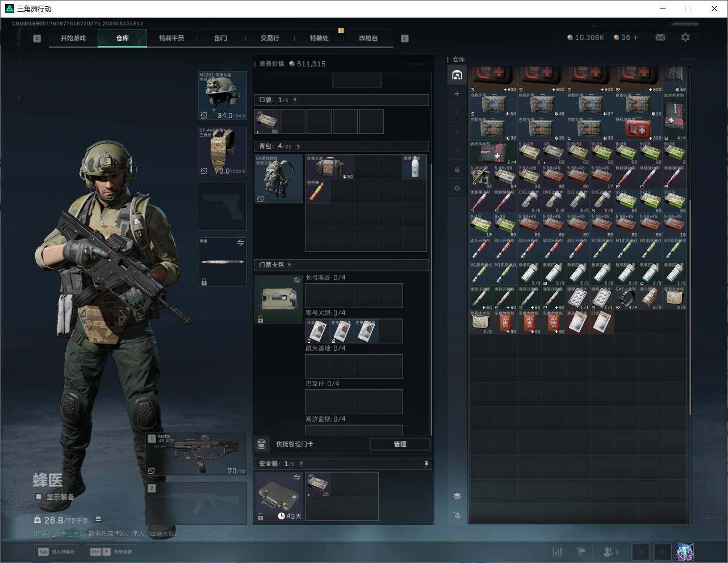This screenshot has height=563, width=728.
Task: Select the 仓库 tab
Action: coord(123,38)
